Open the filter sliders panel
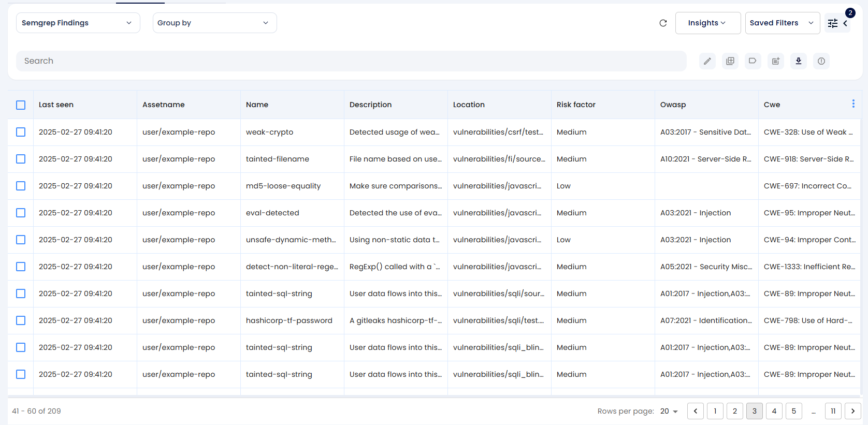 (x=833, y=23)
